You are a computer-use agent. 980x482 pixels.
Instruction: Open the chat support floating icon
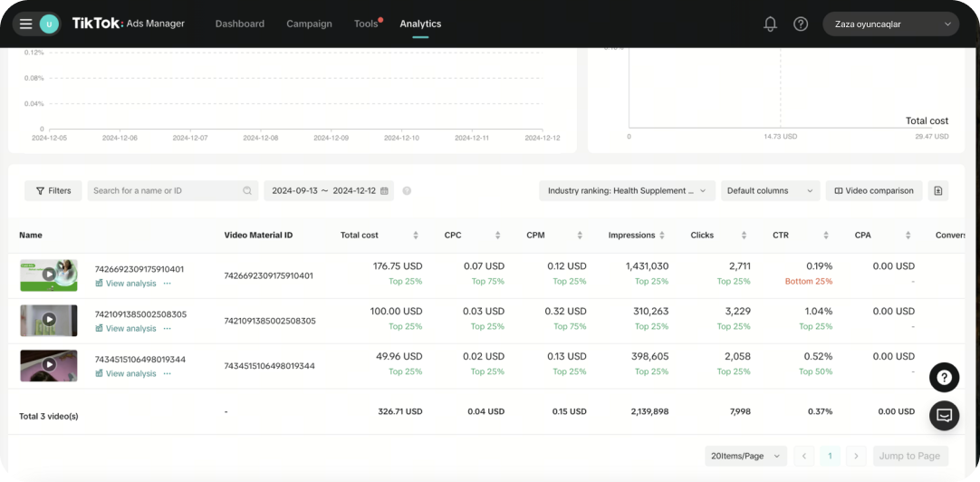coord(944,415)
